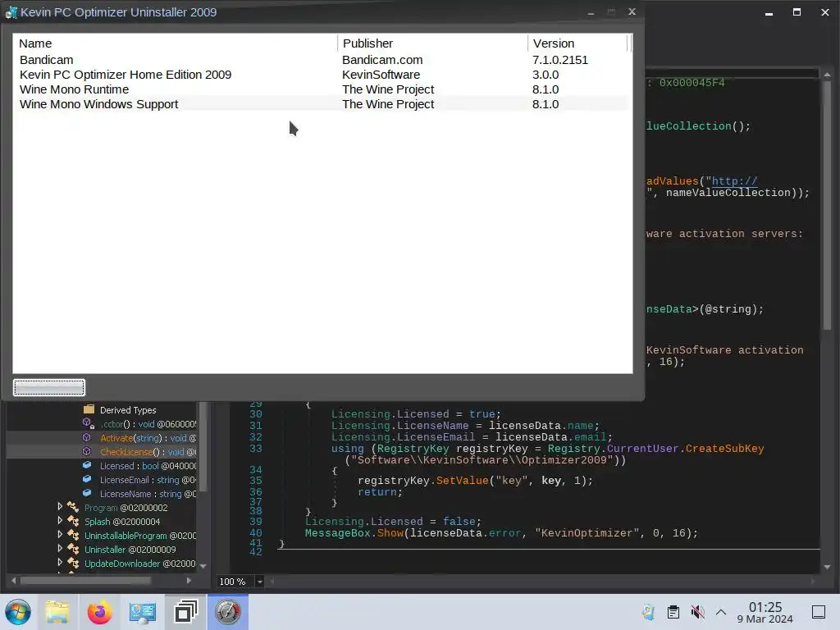Select Uninstaller @02000009 in the tree
The width and height of the screenshot is (840, 630).
tap(130, 549)
